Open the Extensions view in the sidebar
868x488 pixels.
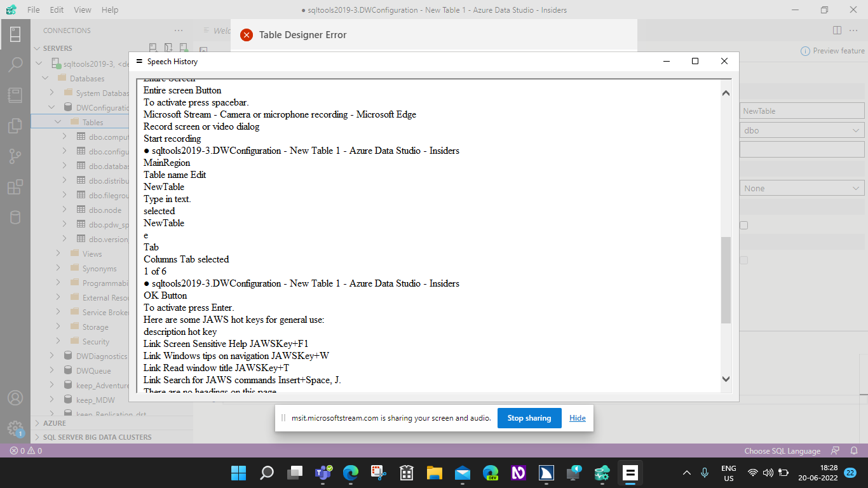point(14,186)
